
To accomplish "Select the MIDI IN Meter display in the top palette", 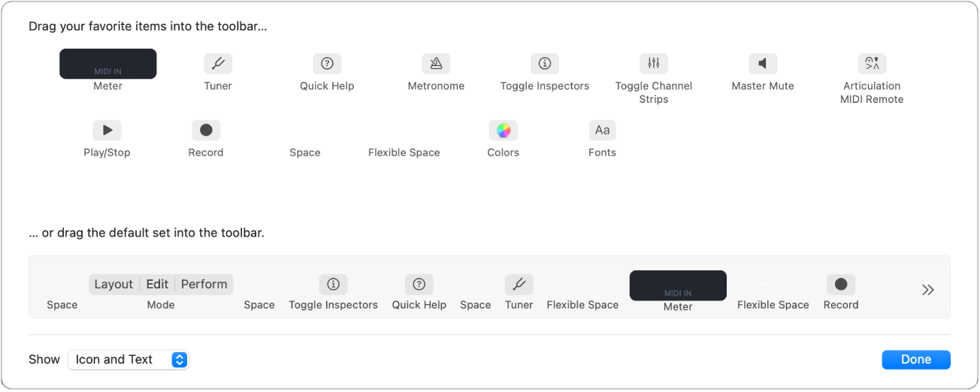I will coord(108,64).
